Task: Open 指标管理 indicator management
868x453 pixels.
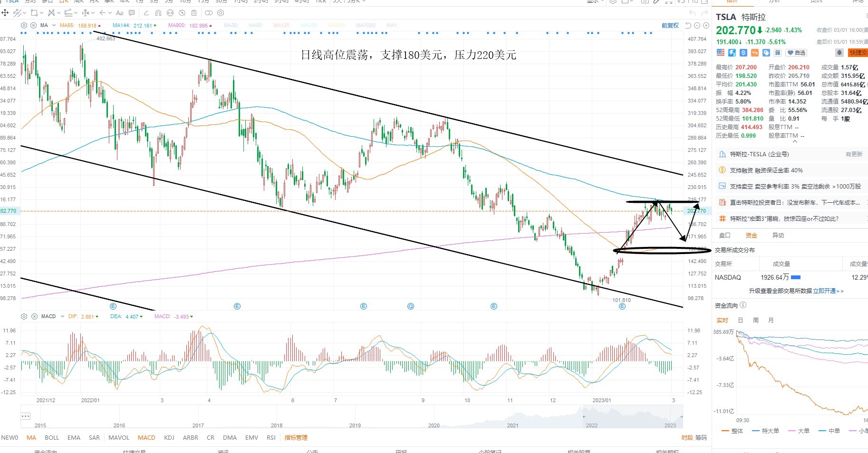Action: [296, 438]
